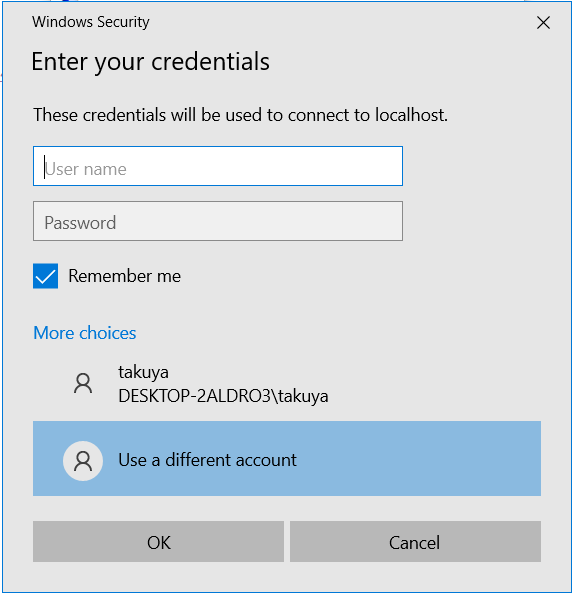Click the Enter your credentials heading
The image size is (577, 598).
tap(151, 62)
